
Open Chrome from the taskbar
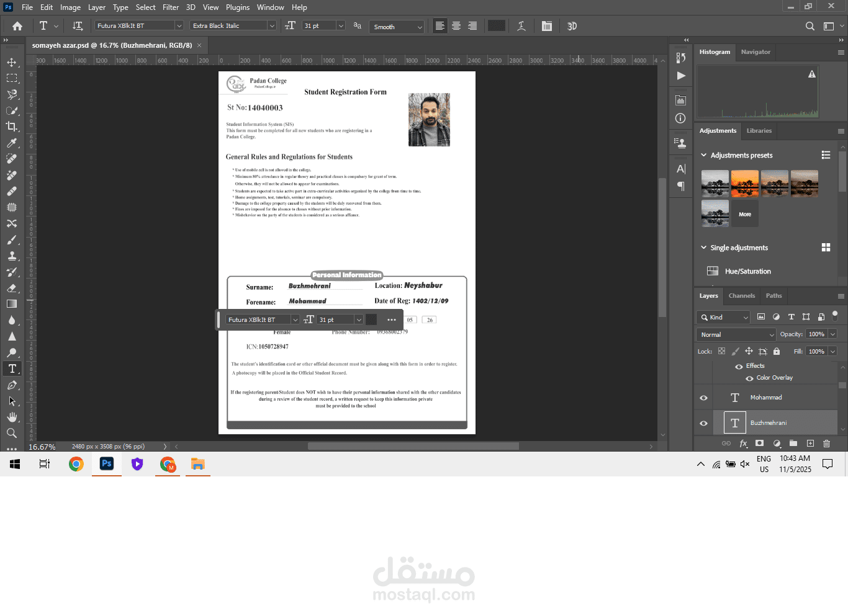[x=76, y=464]
